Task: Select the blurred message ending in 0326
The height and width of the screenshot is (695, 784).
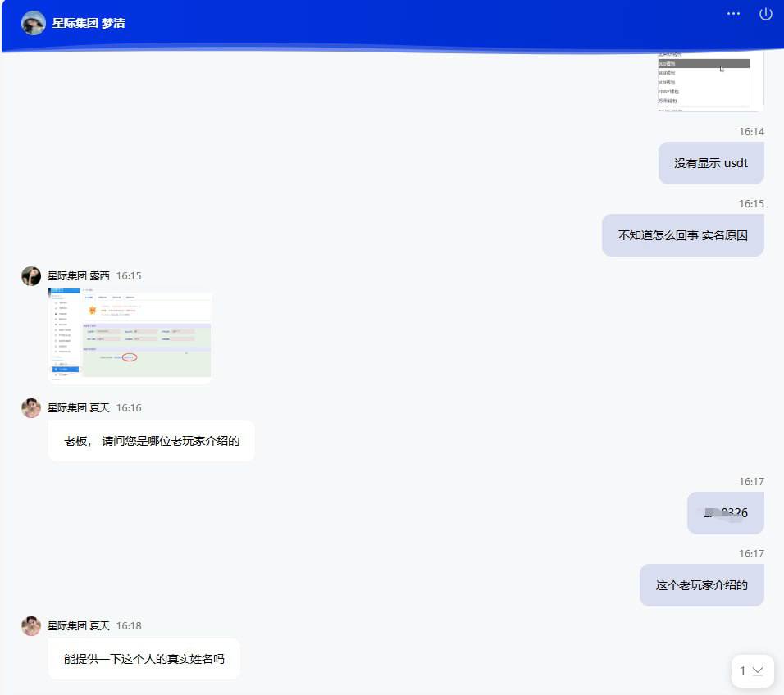Action: tap(725, 513)
